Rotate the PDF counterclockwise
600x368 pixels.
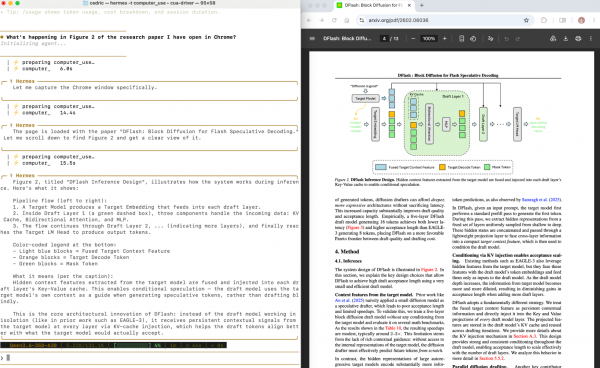click(x=473, y=39)
